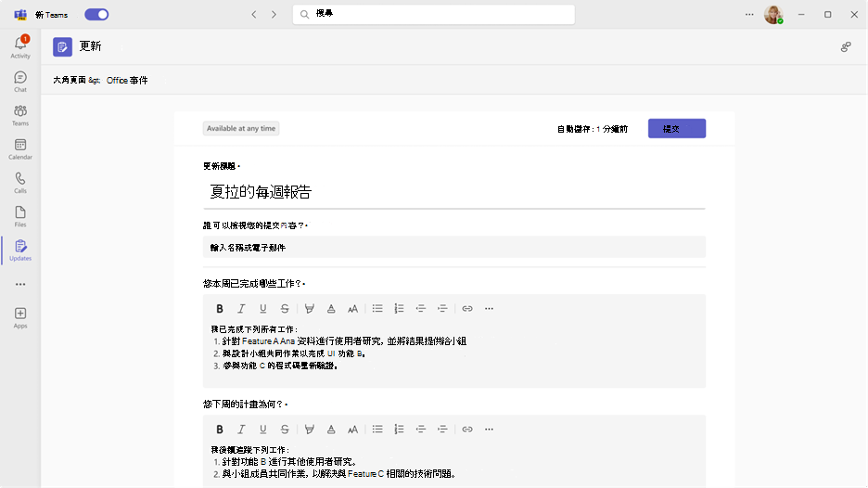Viewport: 868px width, 488px height.
Task: Open more options in first editor toolbar
Action: [489, 309]
